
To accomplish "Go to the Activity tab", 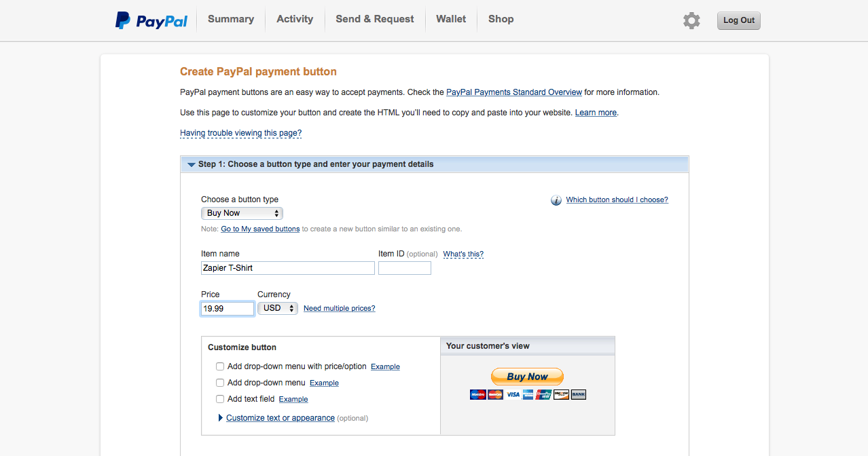I will pos(295,19).
